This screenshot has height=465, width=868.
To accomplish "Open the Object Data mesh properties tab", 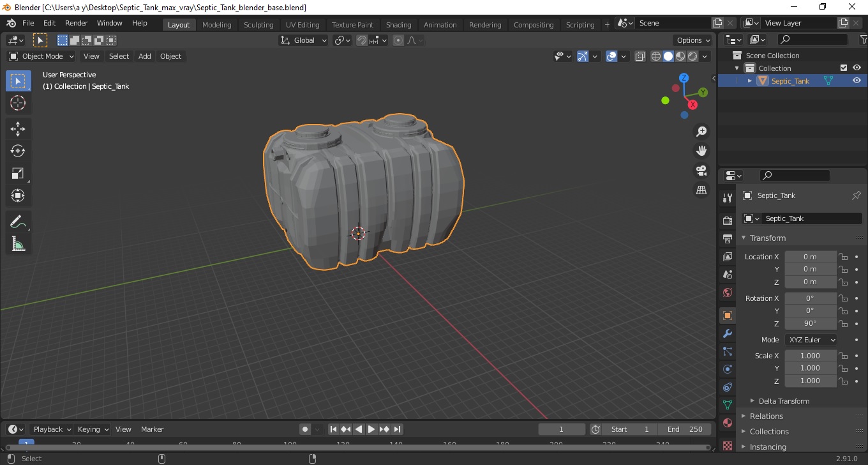I will [727, 405].
